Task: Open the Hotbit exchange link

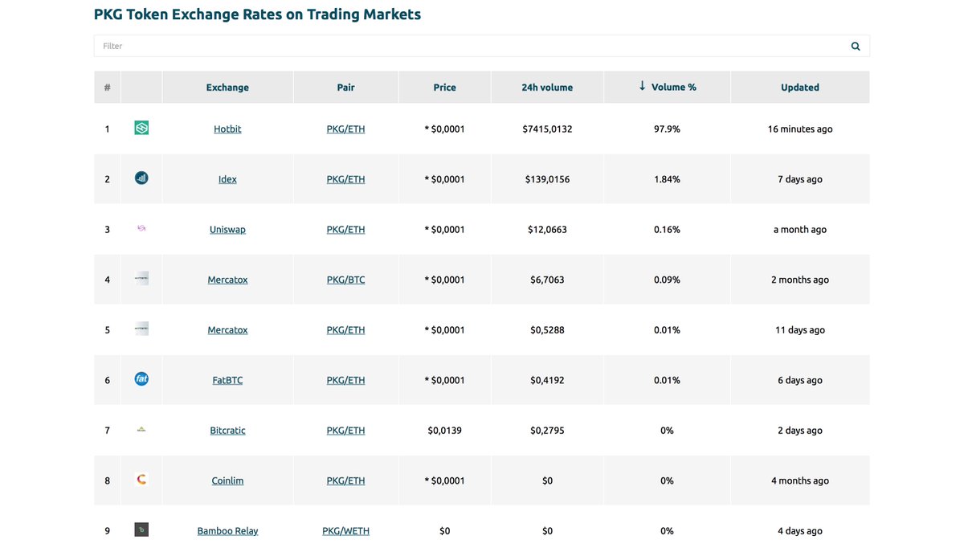Action: tap(227, 129)
